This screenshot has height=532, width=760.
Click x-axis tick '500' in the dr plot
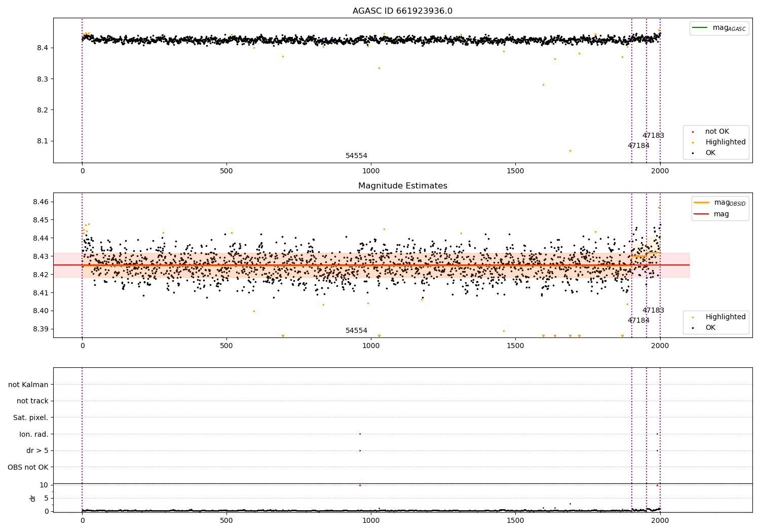(x=226, y=520)
